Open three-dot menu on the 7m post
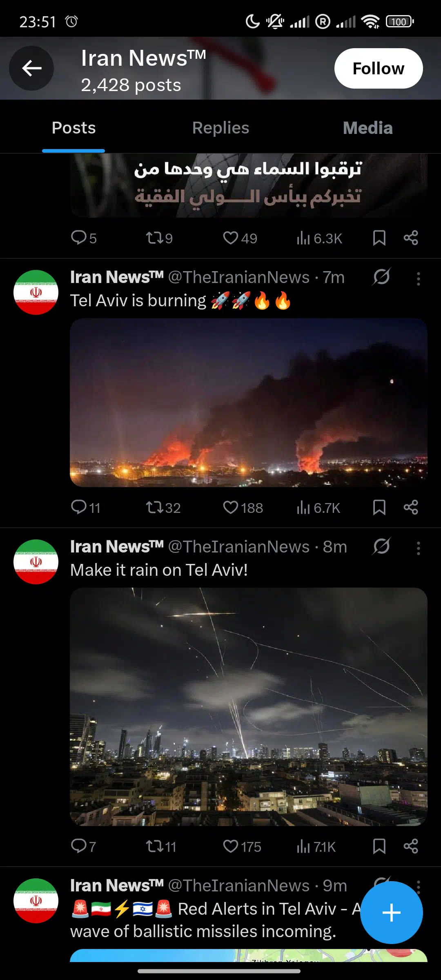Viewport: 441px width, 980px height. (x=418, y=278)
